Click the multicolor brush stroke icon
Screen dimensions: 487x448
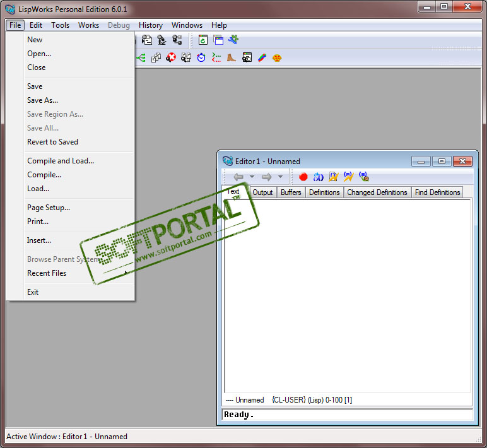pos(262,58)
